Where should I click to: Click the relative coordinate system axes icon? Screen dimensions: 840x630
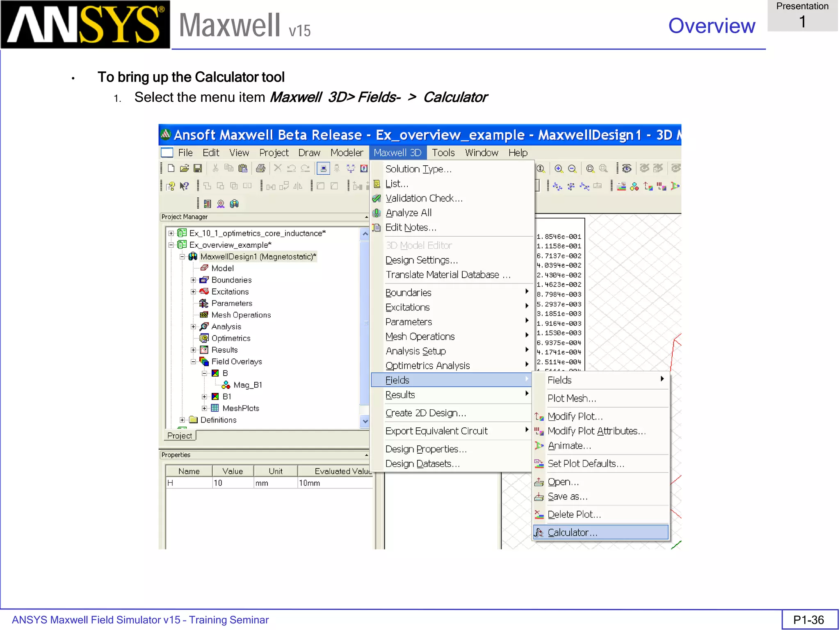[x=557, y=187]
